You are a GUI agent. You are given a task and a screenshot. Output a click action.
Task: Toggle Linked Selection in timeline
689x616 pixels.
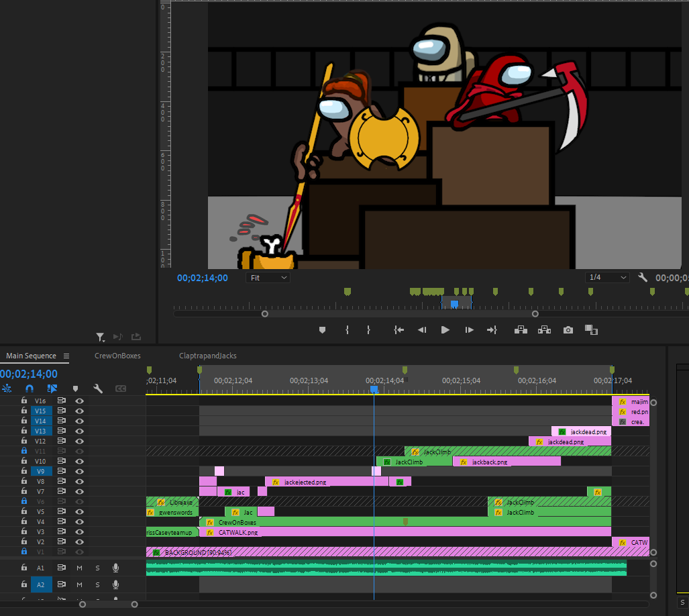coord(52,389)
